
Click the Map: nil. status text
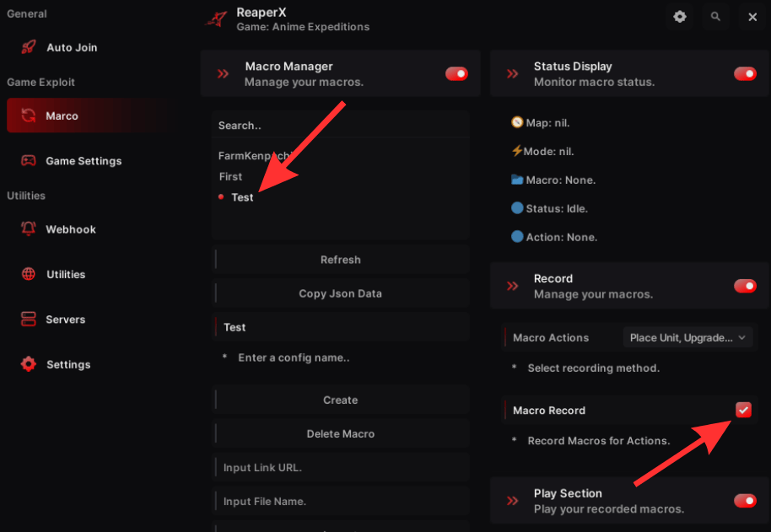(547, 123)
